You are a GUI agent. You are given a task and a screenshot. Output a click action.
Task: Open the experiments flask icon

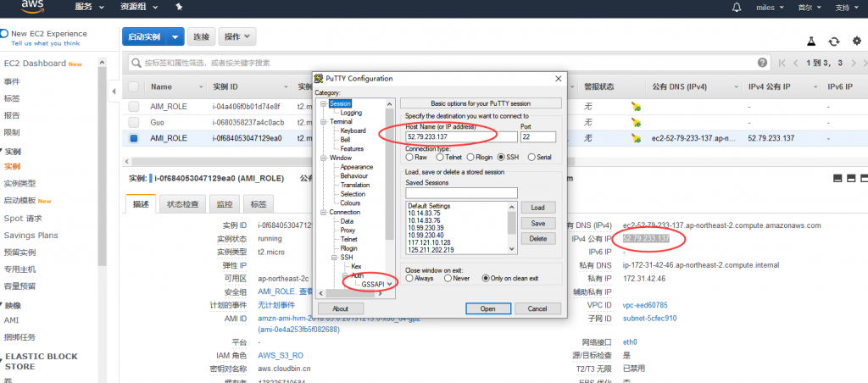click(x=811, y=42)
